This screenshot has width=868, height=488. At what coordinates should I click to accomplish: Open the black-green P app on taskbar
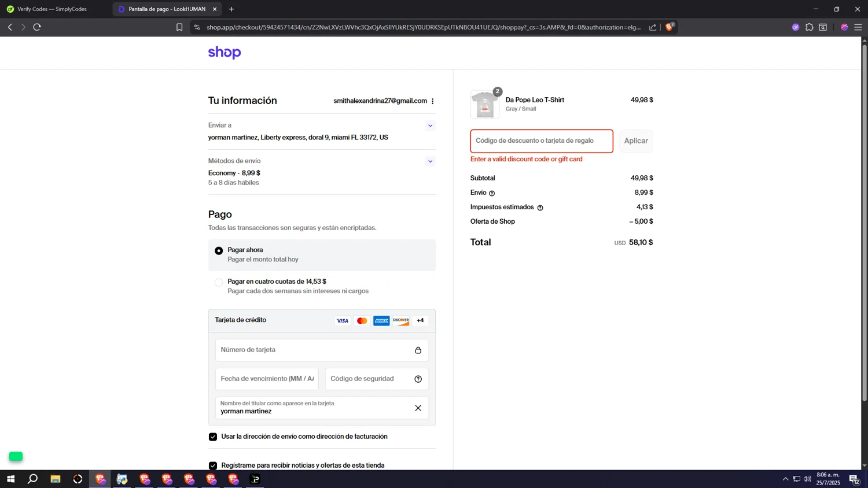tap(255, 479)
